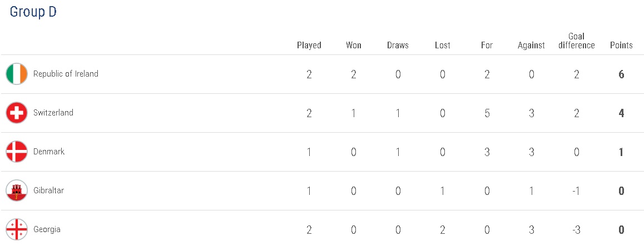644x251 pixels.
Task: Click the Against column header
Action: [531, 46]
